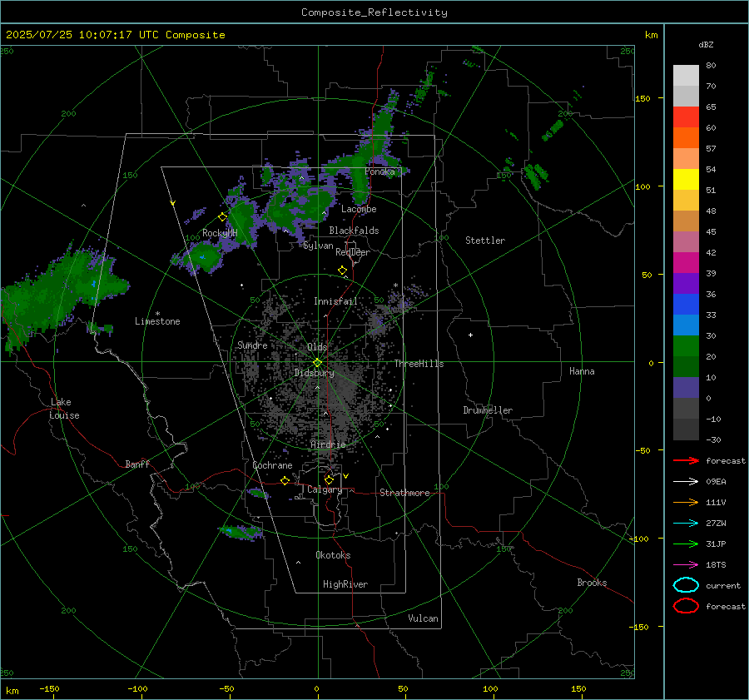Click the -150 tick label on x-axis
The image size is (749, 700).
[x=49, y=688]
